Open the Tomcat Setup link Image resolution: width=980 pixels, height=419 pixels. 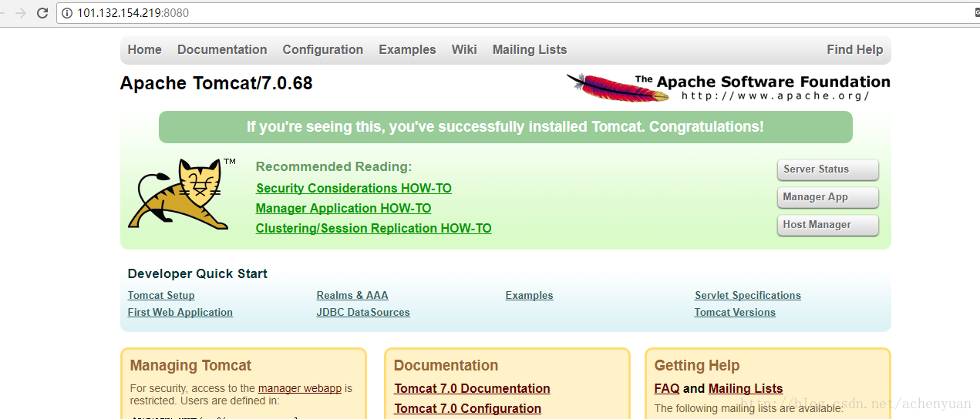point(161,295)
